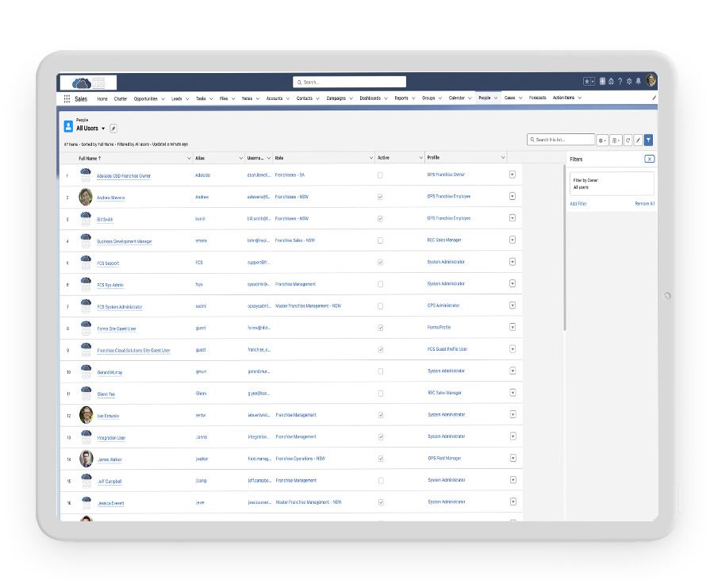Close the Filters panel

click(x=649, y=159)
